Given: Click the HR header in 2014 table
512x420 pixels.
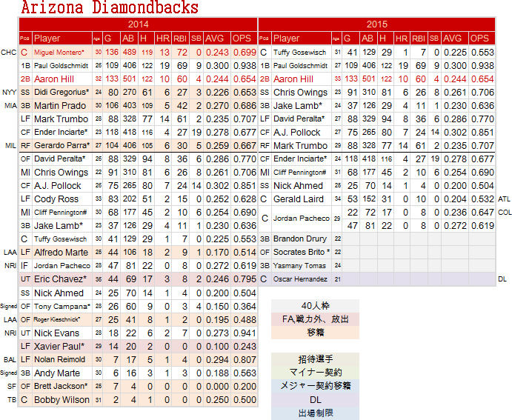Looking at the screenshot, I should tap(162, 39).
